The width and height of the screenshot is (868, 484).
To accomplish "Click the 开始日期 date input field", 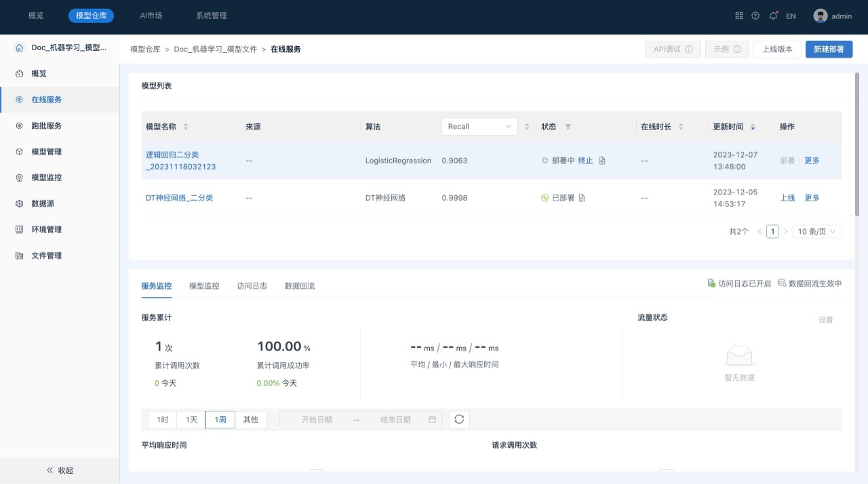I will (x=317, y=420).
